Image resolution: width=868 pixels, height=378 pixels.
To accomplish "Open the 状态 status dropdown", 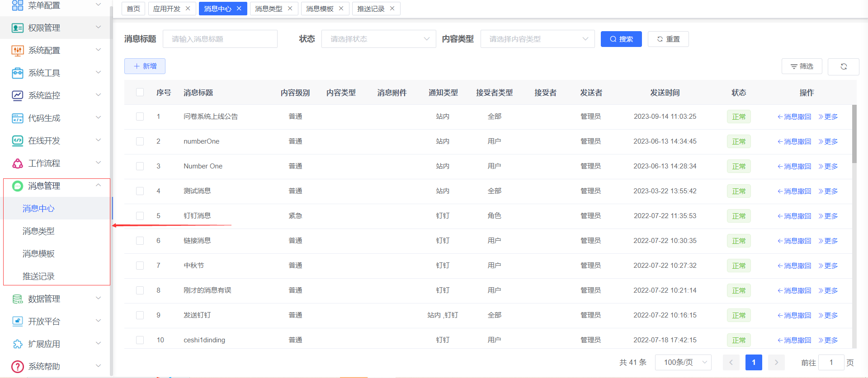I will point(379,39).
